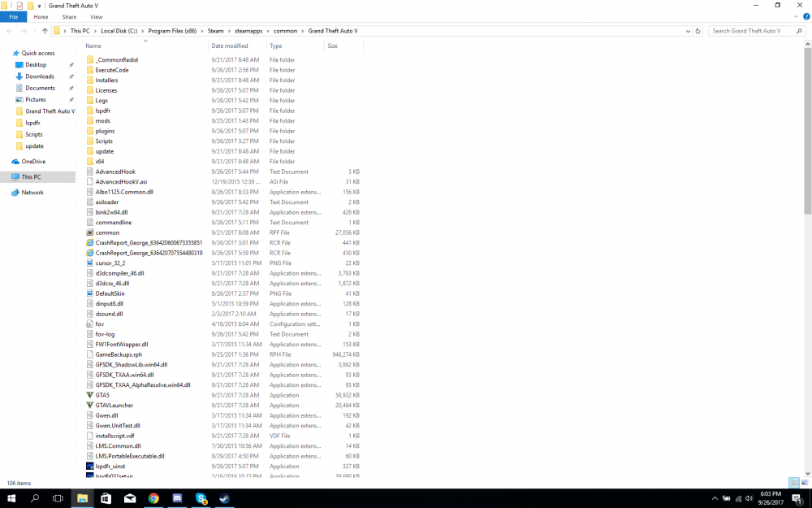Click the volume tray icon
This screenshot has width=812, height=508.
coord(749,498)
